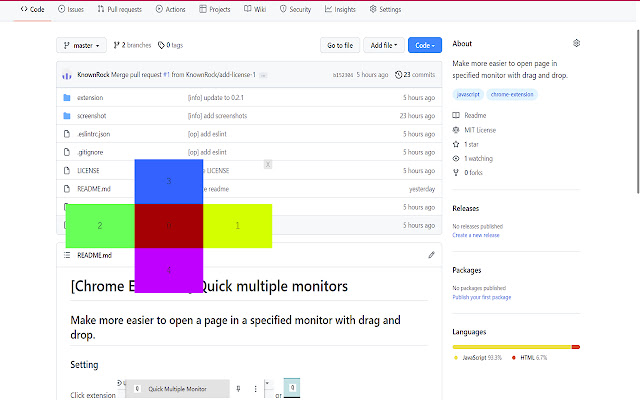
Task: Open pull request #1 link
Action: pyautogui.click(x=166, y=75)
